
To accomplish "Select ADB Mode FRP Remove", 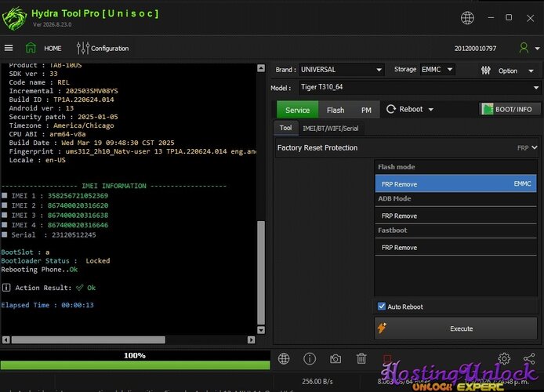I will click(x=456, y=216).
